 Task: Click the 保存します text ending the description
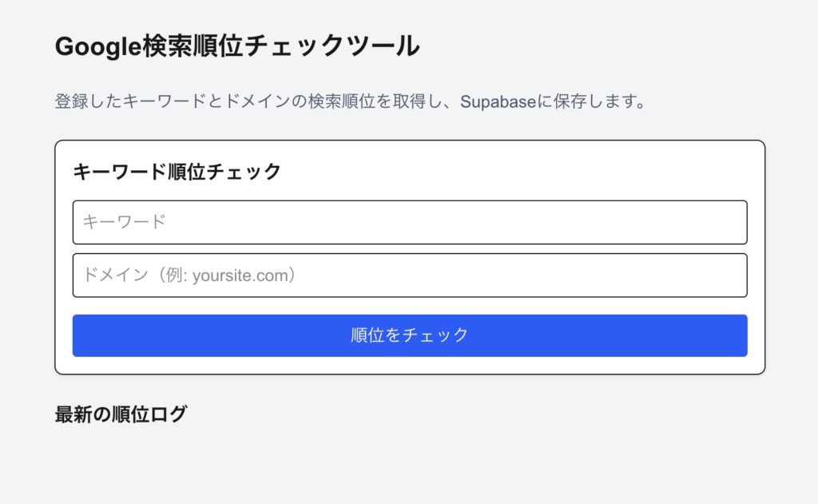pos(601,103)
